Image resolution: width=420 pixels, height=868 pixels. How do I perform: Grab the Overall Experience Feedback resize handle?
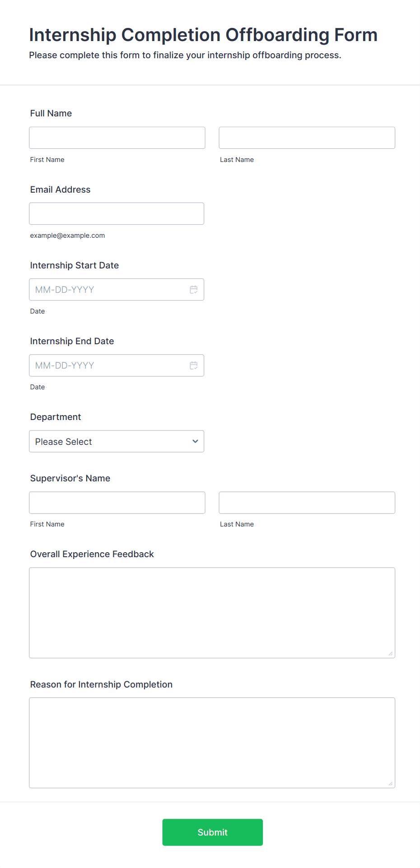pos(391,653)
